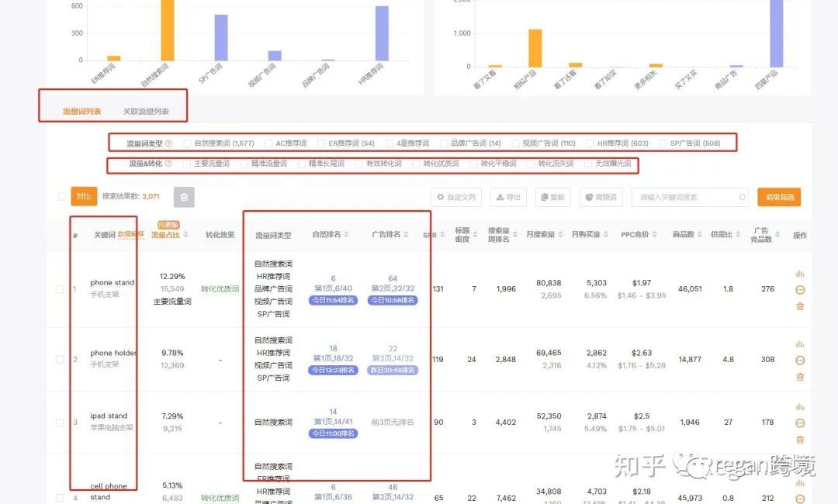Screen dimensions: 838x504
Task: Tick the ER推荐词 (54) filter checkbox
Action: [321, 143]
